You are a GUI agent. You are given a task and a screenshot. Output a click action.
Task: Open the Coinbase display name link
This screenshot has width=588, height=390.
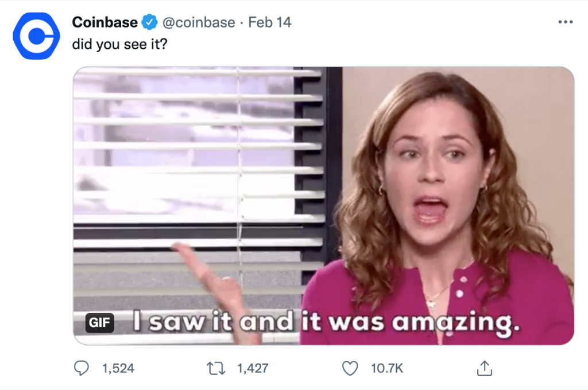click(105, 22)
